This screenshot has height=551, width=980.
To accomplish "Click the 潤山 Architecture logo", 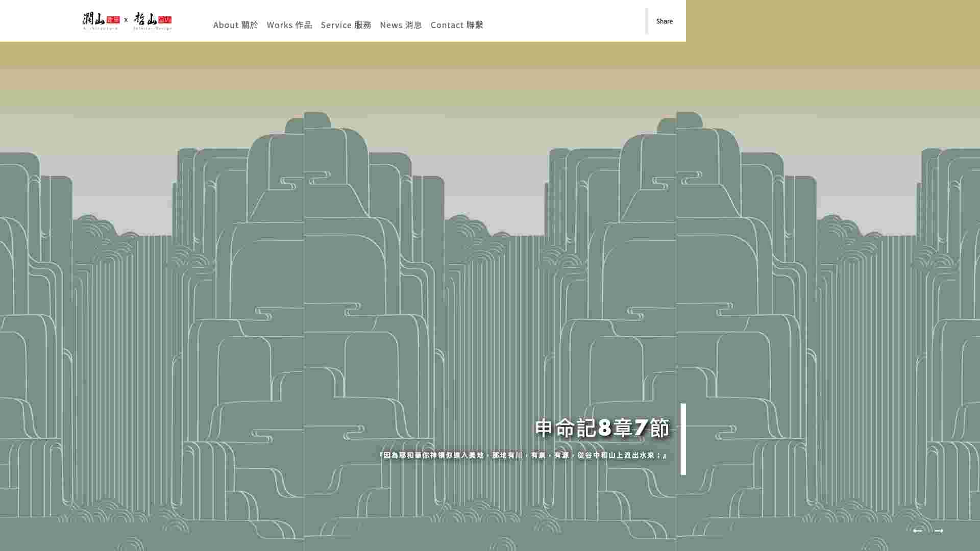I will coord(101,21).
